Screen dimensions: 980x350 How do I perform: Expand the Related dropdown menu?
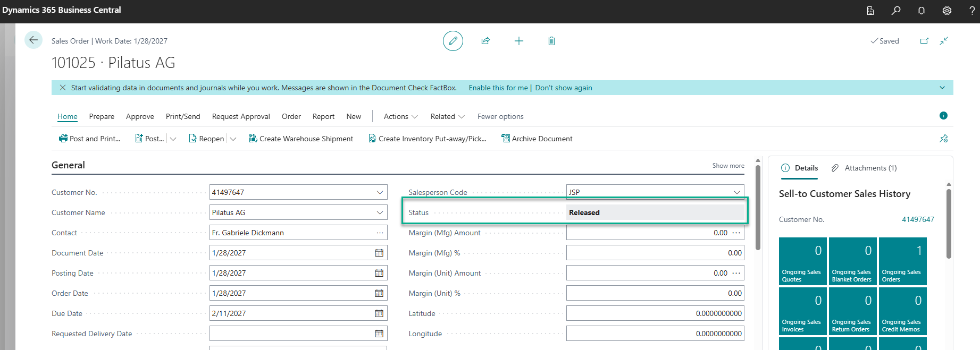448,116
